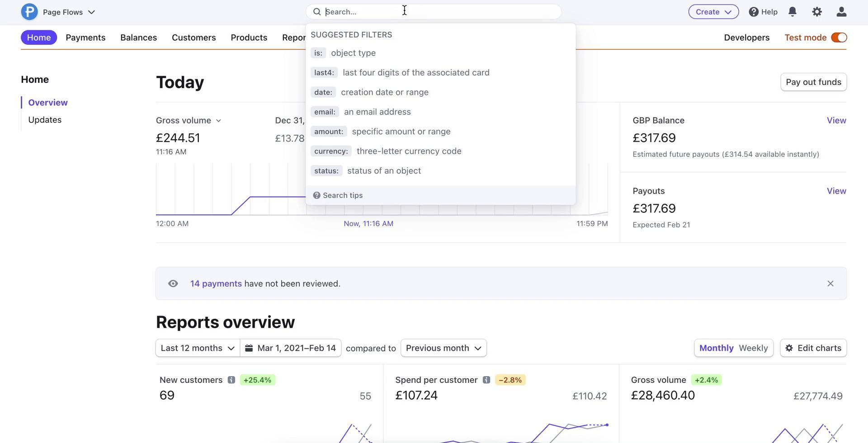Expand the Previous month comparison dropdown
Viewport: 868px width, 443px height.
pos(443,348)
